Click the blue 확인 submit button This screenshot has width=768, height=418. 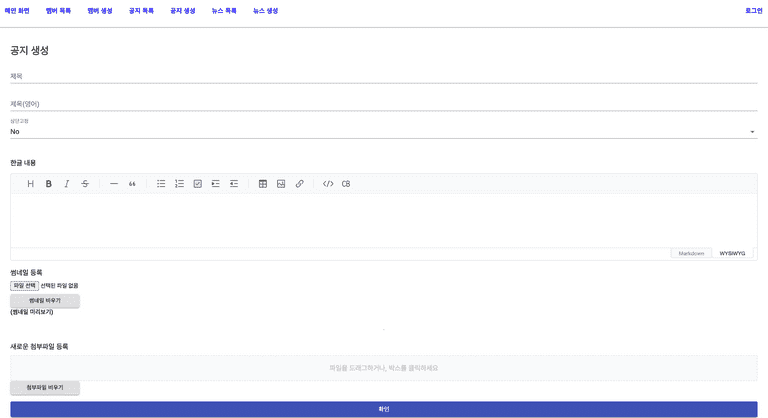point(384,409)
